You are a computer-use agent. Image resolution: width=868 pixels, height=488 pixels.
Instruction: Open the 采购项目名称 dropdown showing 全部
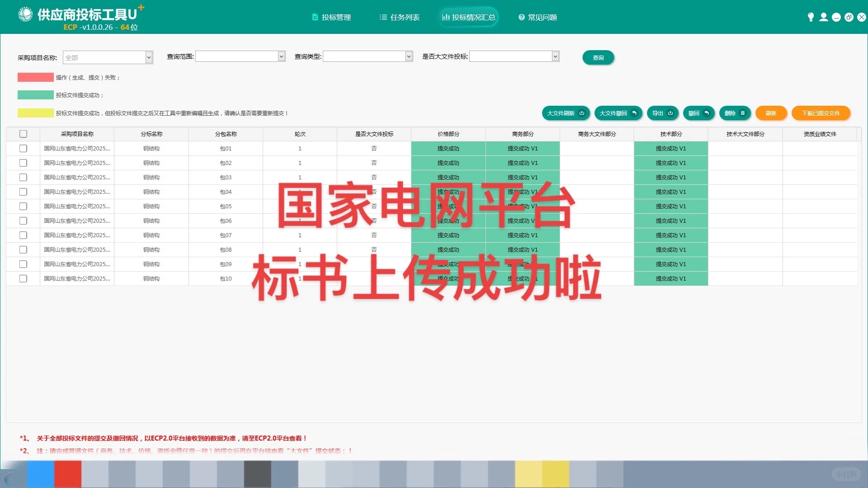point(149,57)
